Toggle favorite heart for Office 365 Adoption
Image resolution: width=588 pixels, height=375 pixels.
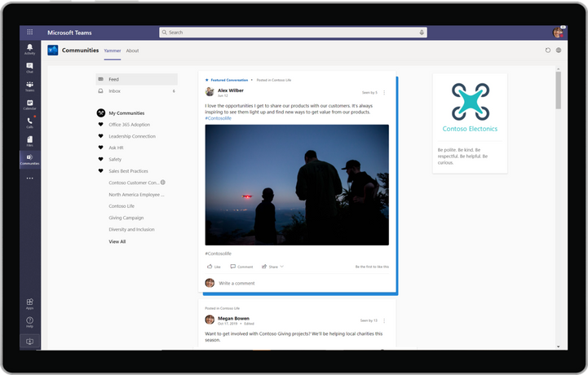point(100,125)
